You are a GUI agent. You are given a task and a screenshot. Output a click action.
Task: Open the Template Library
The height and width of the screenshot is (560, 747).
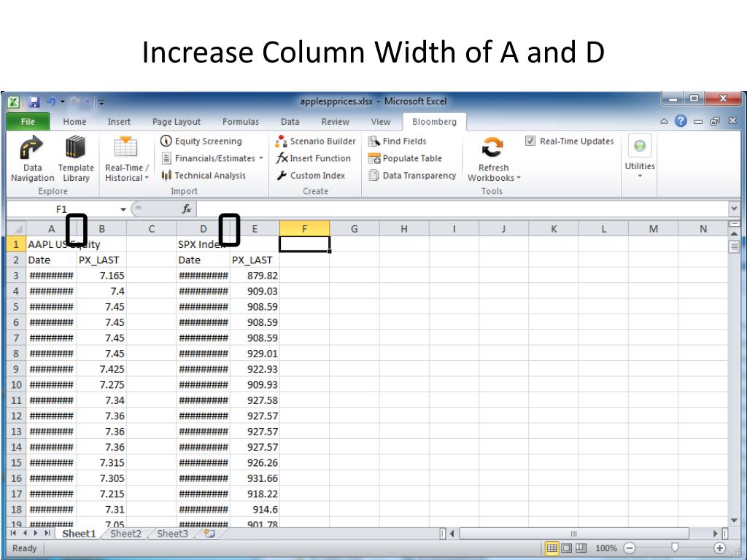click(76, 159)
